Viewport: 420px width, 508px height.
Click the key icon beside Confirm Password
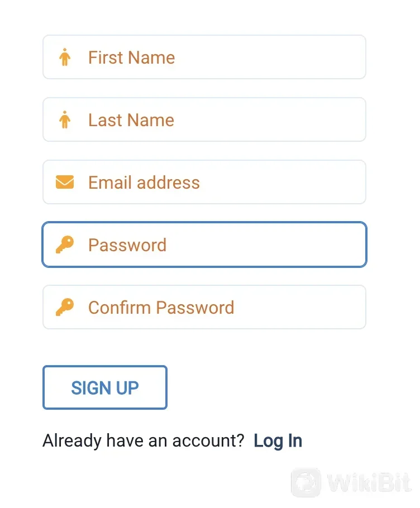click(x=65, y=307)
